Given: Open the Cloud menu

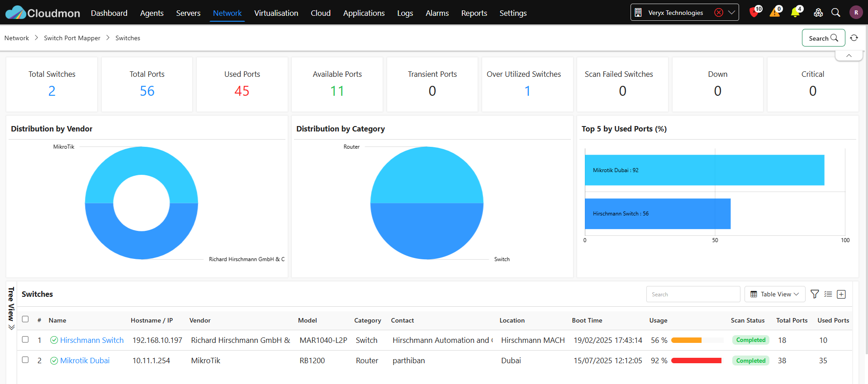Looking at the screenshot, I should click(x=321, y=13).
